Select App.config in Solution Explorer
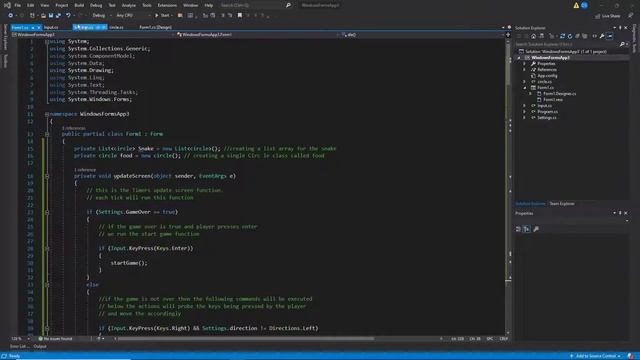The width and height of the screenshot is (640, 360). click(547, 76)
